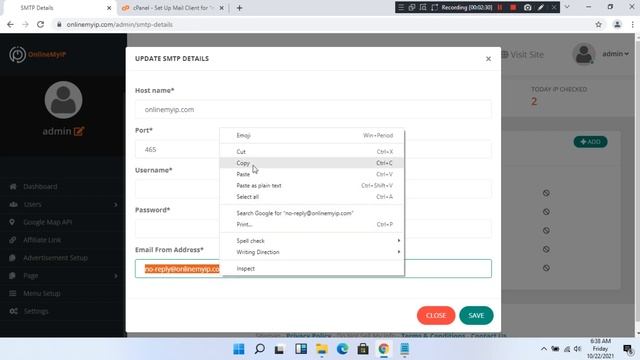
Task: Open Dashboard in the sidebar
Action: coord(40,187)
